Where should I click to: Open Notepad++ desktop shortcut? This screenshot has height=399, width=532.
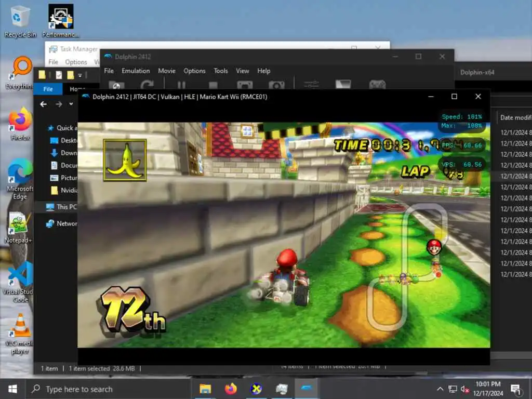pyautogui.click(x=19, y=228)
